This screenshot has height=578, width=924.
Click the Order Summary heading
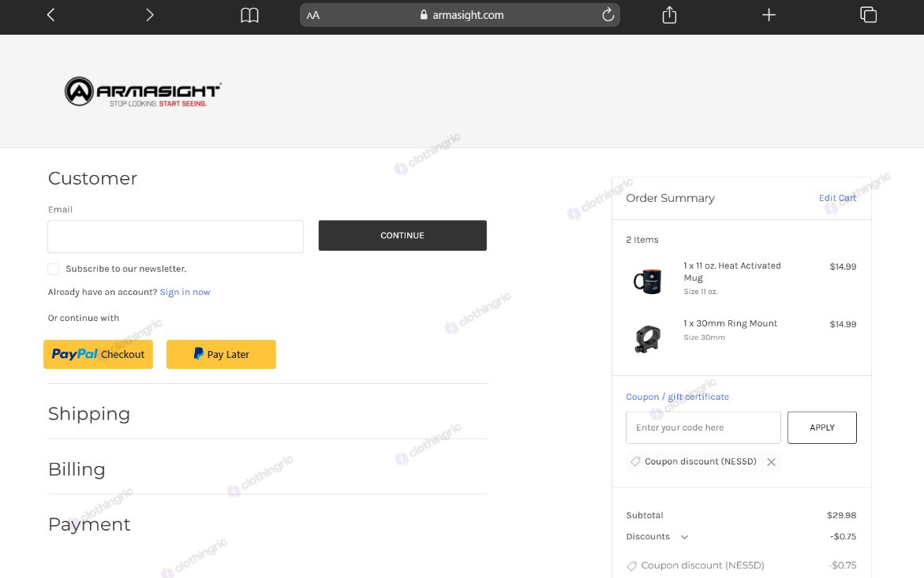670,199
